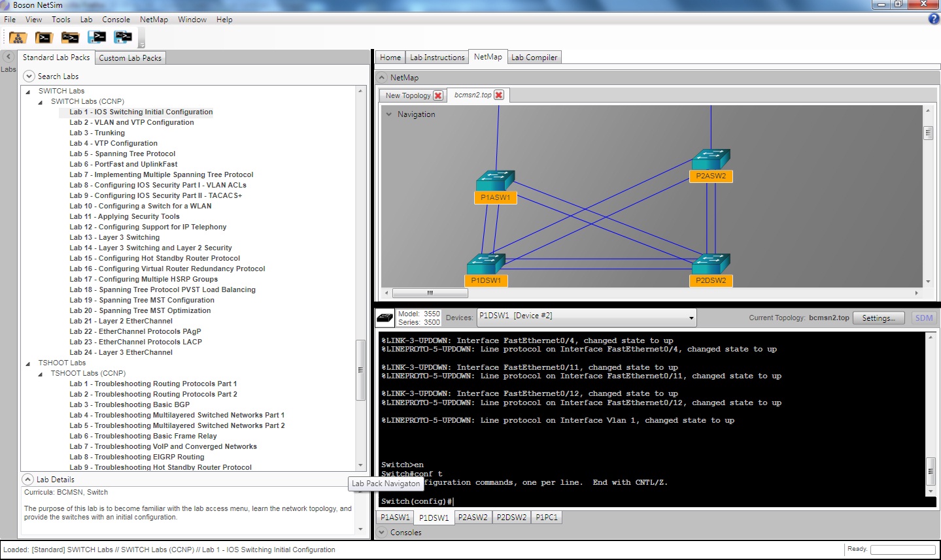Select Lab 10 - Configuring a Switch for a WLAN
941x560 pixels.
click(141, 206)
